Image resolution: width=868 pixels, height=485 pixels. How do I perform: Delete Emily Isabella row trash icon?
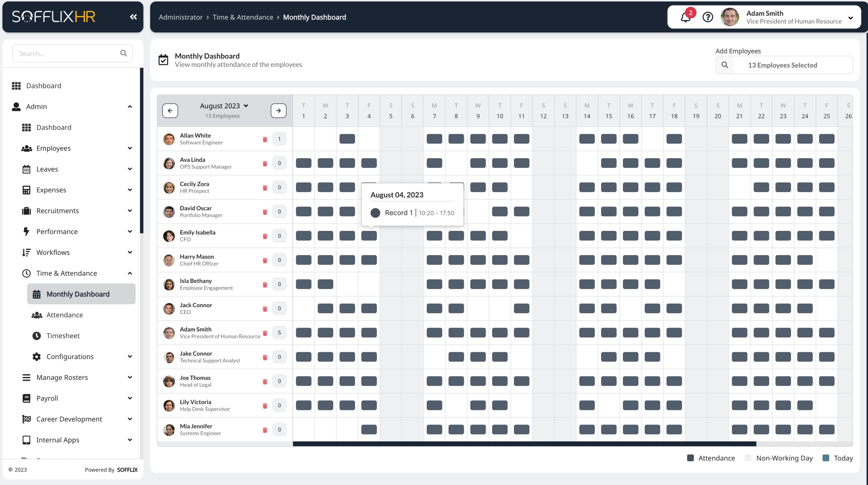[x=265, y=236]
